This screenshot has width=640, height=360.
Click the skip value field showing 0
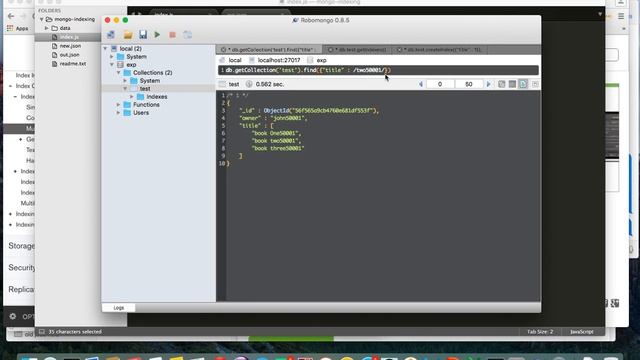coord(440,84)
